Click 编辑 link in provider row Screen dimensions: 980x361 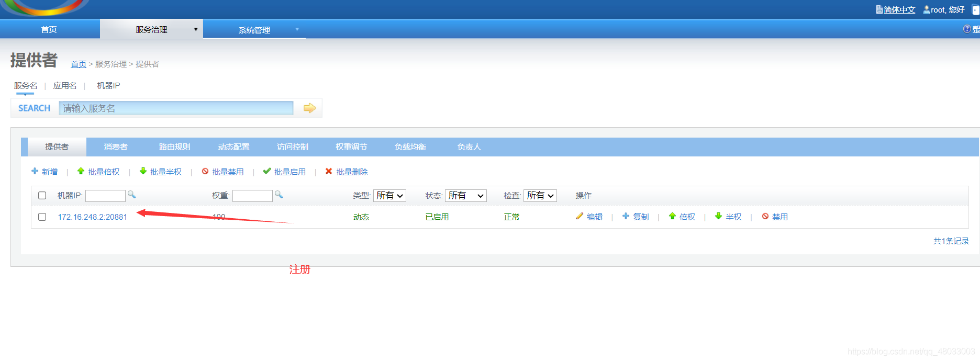point(595,217)
